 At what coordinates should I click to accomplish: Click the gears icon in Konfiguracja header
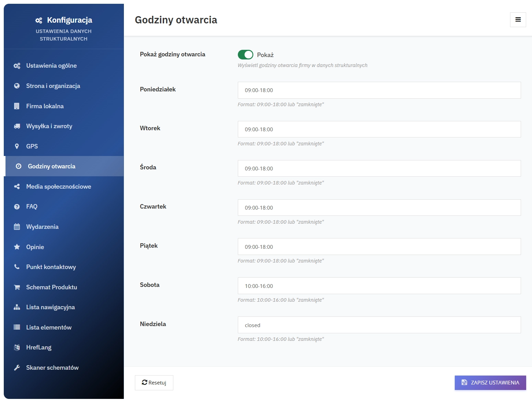[x=39, y=20]
